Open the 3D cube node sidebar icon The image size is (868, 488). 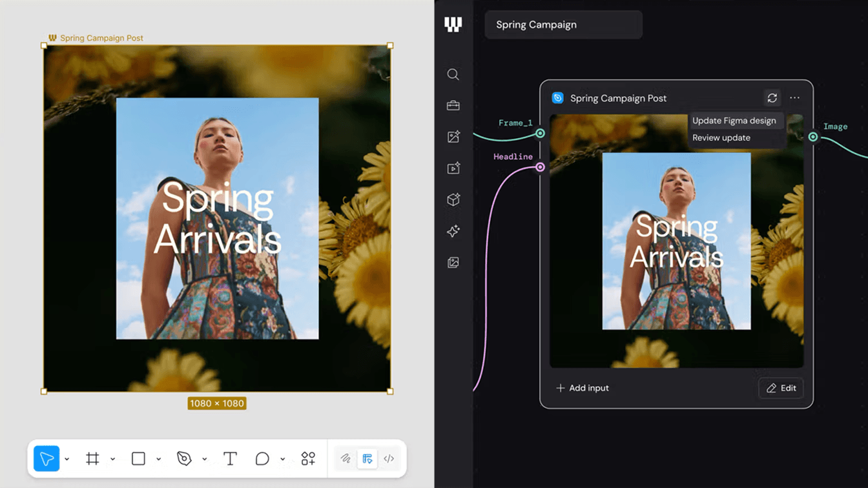(453, 199)
